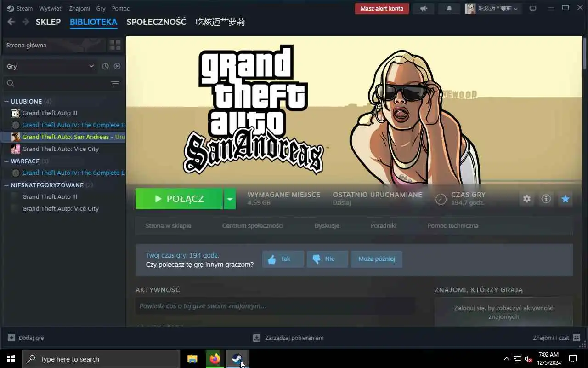Click the Steam taskbar icon
Viewport: 588px width, 368px height.
point(237,359)
